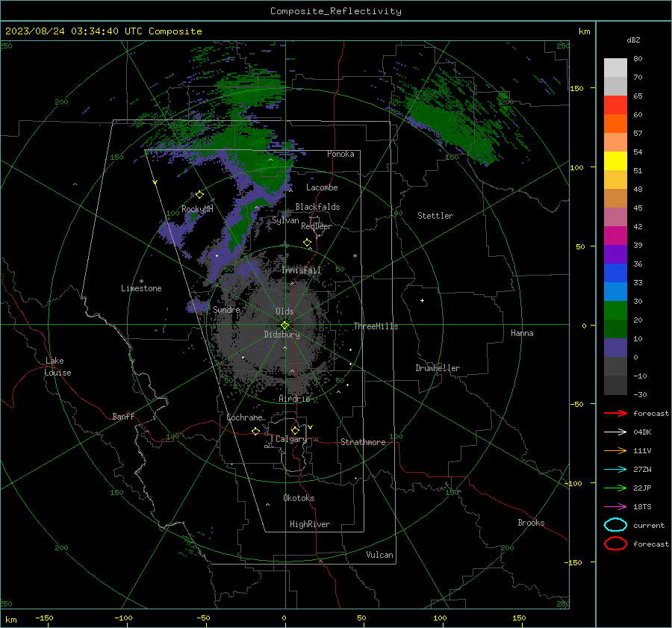The image size is (672, 628).
Task: Click the cyan 27ZW arrow in legend
Action: click(x=615, y=470)
